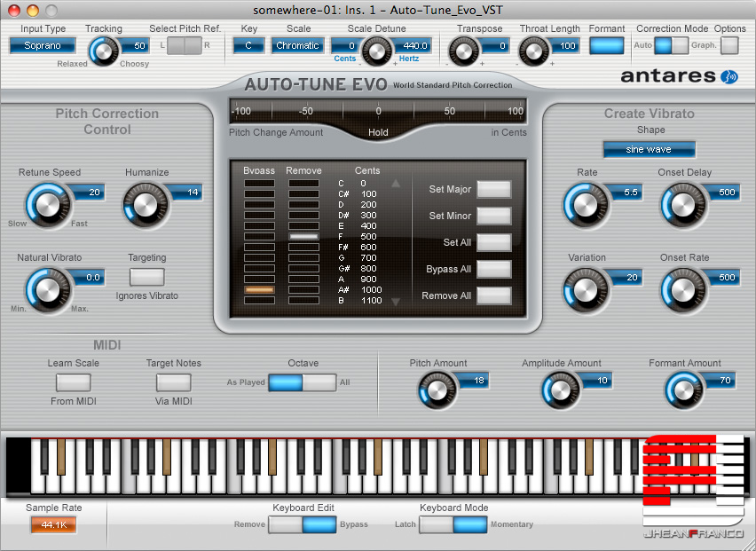Click the Transpose knob
This screenshot has width=756, height=551.
(463, 51)
